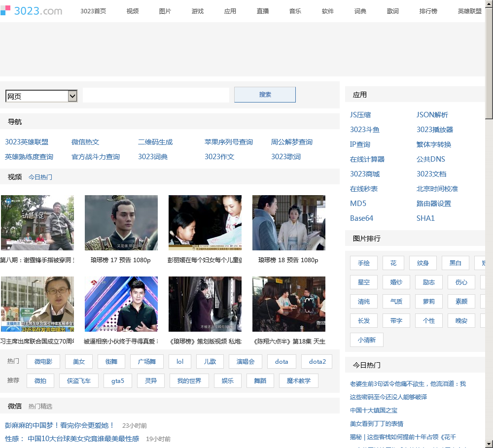This screenshot has height=448, width=493.
Task: Open video thumbnail 习主席出席联合国成立70周年
Action: click(37, 304)
